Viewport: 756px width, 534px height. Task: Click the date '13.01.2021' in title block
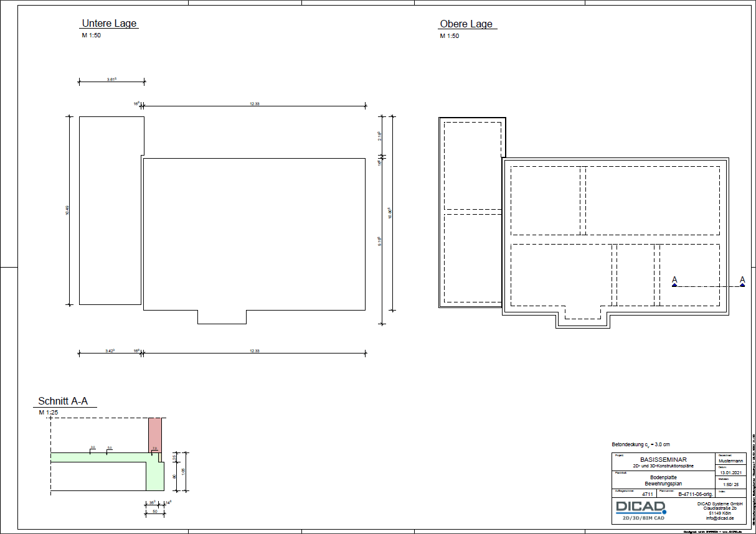click(x=730, y=473)
